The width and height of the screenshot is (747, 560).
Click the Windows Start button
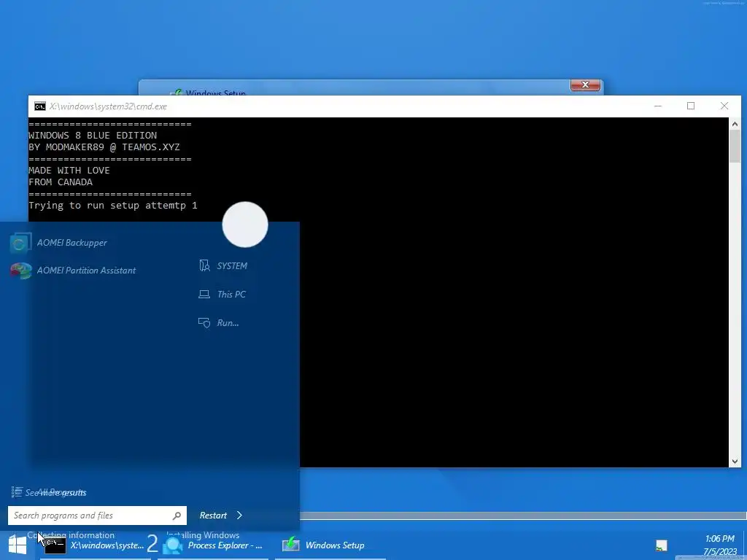point(18,545)
